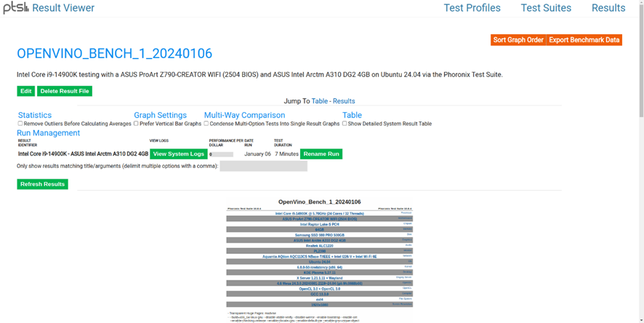Click the Refresh Results button
644x323 pixels.
coord(42,184)
